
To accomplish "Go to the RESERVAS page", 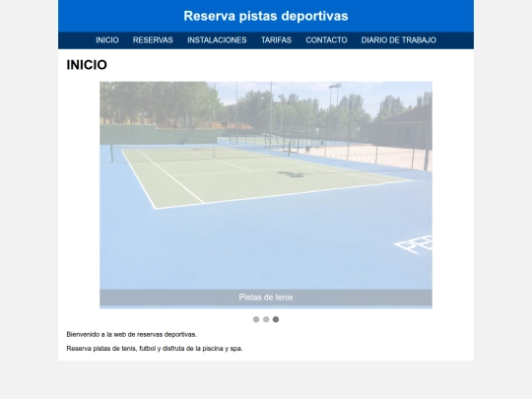I will 153,40.
